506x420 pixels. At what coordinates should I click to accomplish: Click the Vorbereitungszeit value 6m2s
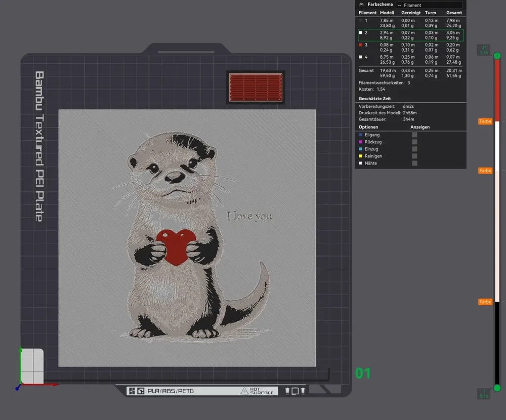(408, 107)
